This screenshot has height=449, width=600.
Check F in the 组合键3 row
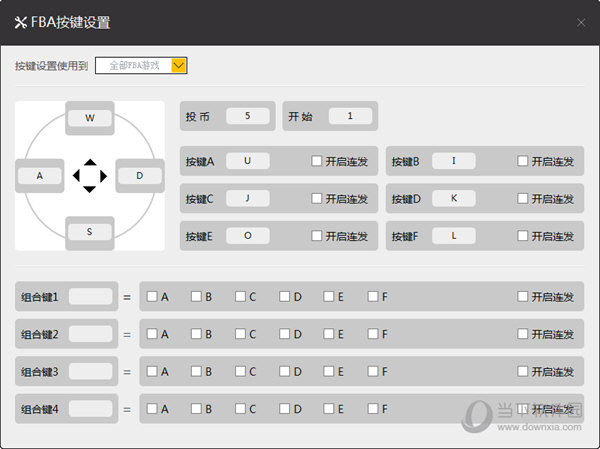373,371
